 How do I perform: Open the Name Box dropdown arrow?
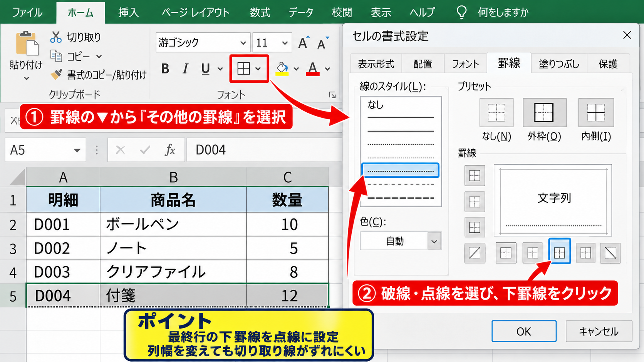pos(77,150)
